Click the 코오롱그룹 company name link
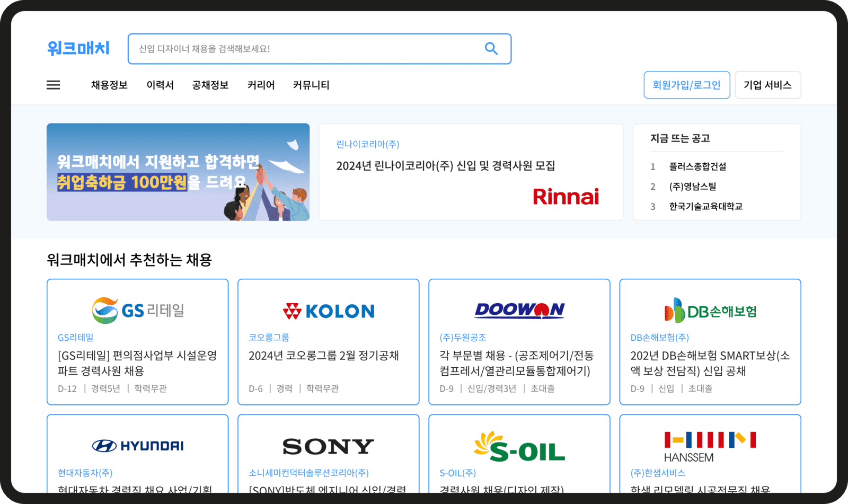The width and height of the screenshot is (848, 504). 269,338
